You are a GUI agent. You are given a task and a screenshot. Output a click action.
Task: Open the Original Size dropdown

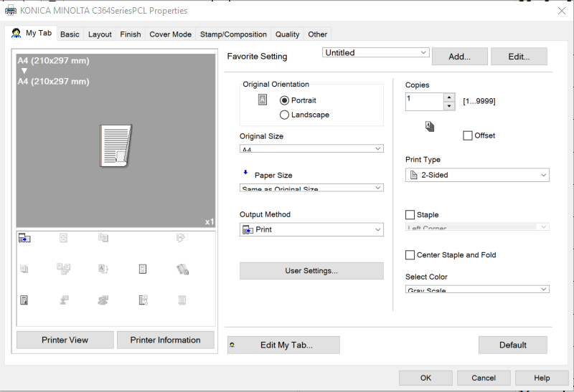311,148
